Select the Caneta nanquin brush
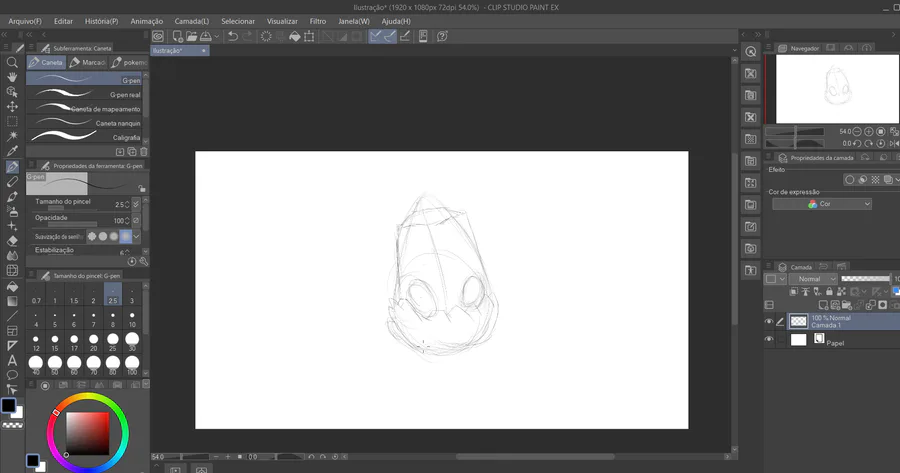The image size is (900, 473). pos(84,123)
